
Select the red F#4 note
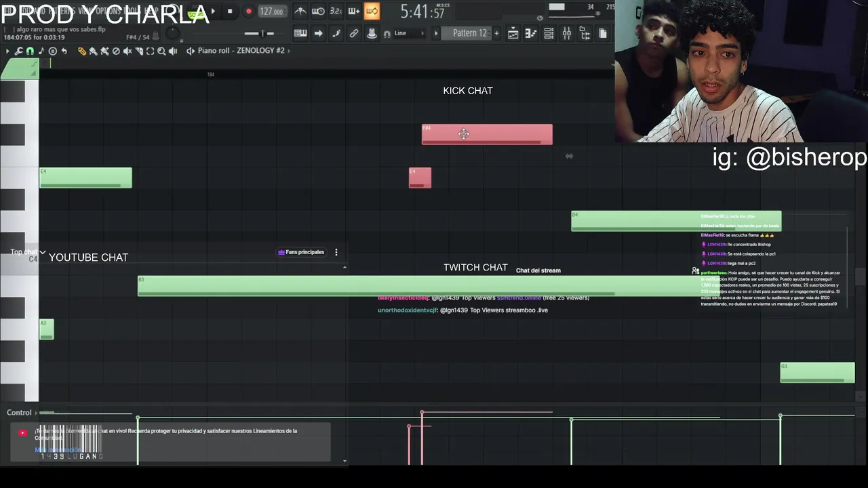pos(487,134)
